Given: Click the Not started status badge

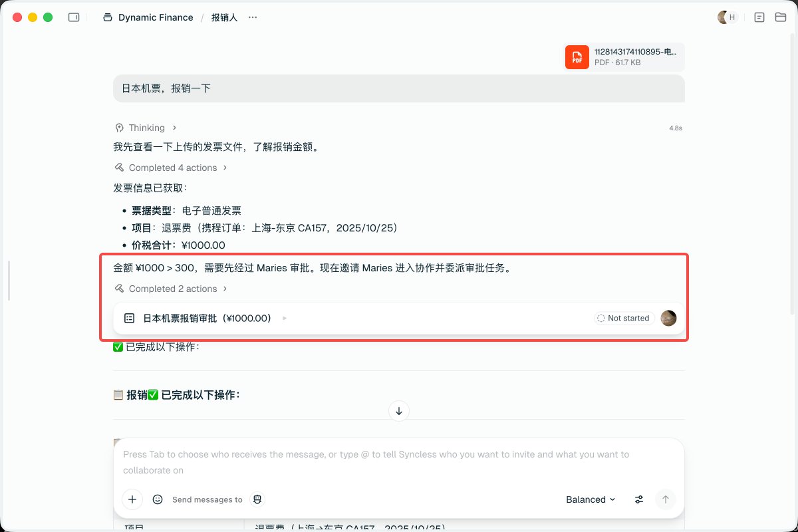Looking at the screenshot, I should pyautogui.click(x=624, y=319).
